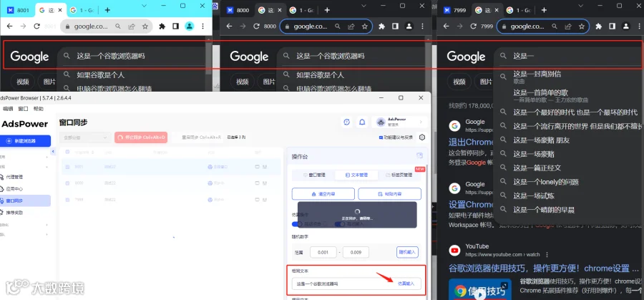Open tab search chevron in 8000 window
Image resolution: width=644 pixels, height=300 pixels.
click(x=364, y=6)
